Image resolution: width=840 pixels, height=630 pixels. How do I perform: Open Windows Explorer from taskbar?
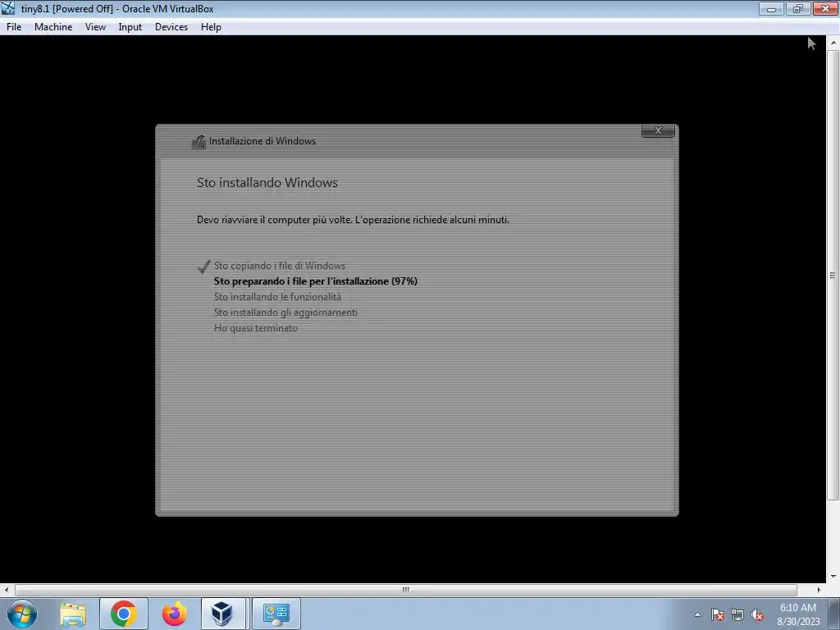(73, 614)
